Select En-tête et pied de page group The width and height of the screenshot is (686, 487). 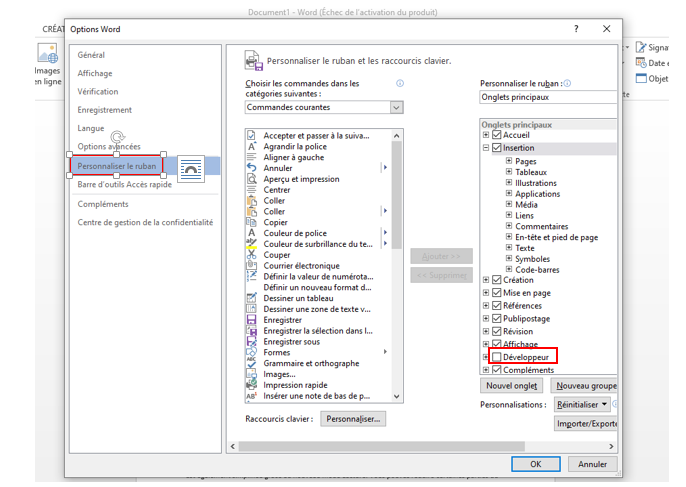click(x=556, y=237)
